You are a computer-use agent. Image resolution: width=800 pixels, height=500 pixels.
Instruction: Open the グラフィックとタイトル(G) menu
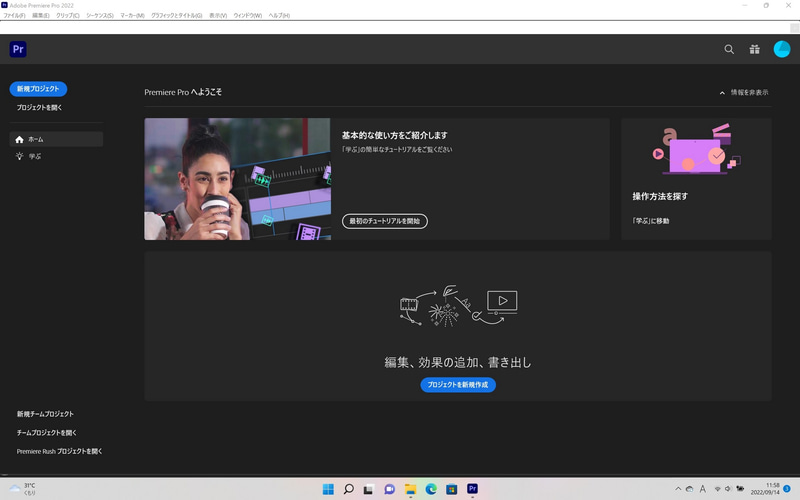(177, 15)
